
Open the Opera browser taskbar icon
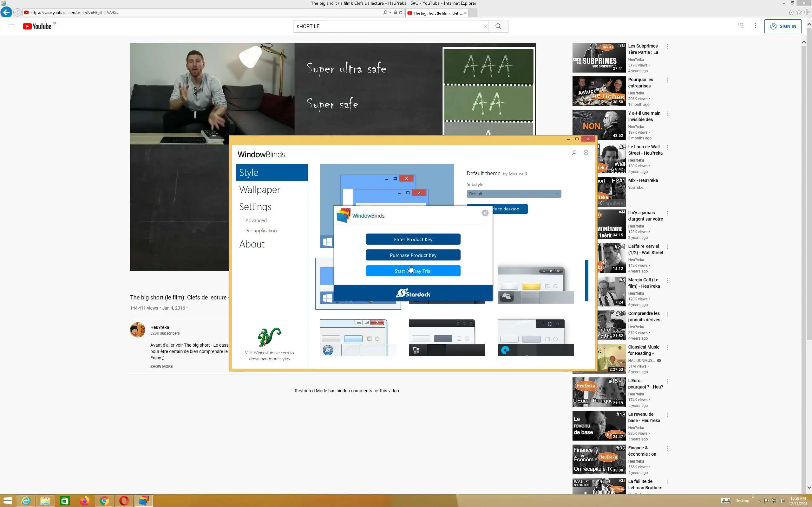[x=124, y=501]
